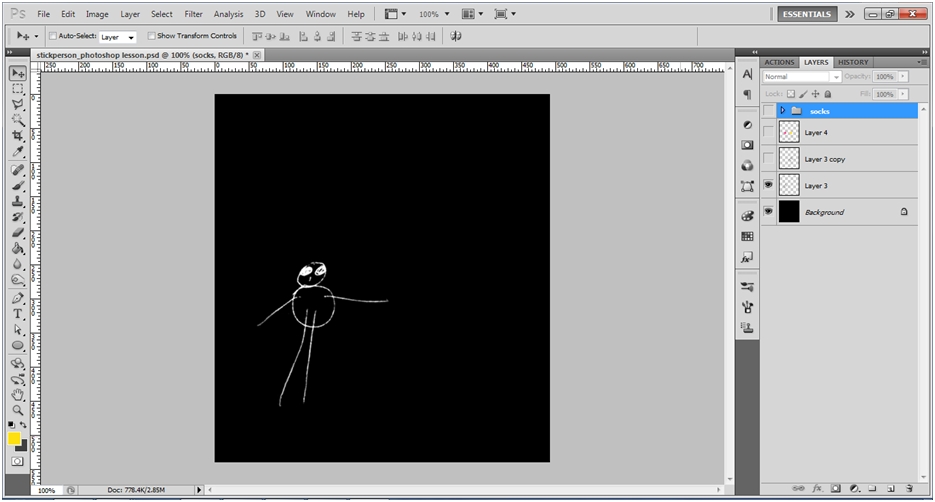The width and height of the screenshot is (935, 502).
Task: Open the Image menu
Action: tap(97, 14)
